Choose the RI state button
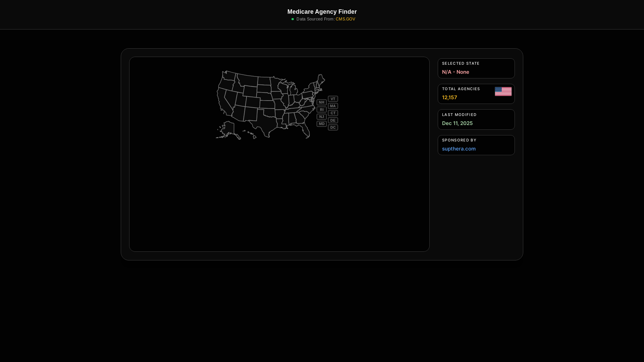The width and height of the screenshot is (644, 362). click(x=322, y=110)
